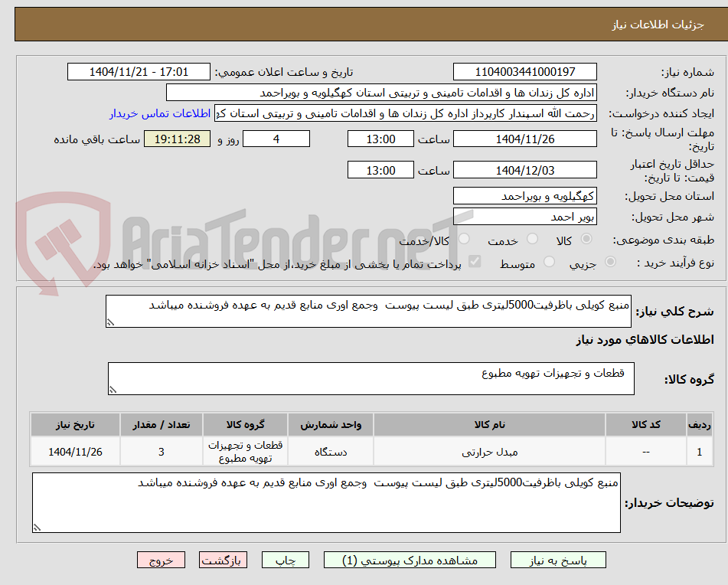The image size is (728, 585).
Task: Click the پاسخ به نیاز button
Action: tap(558, 560)
